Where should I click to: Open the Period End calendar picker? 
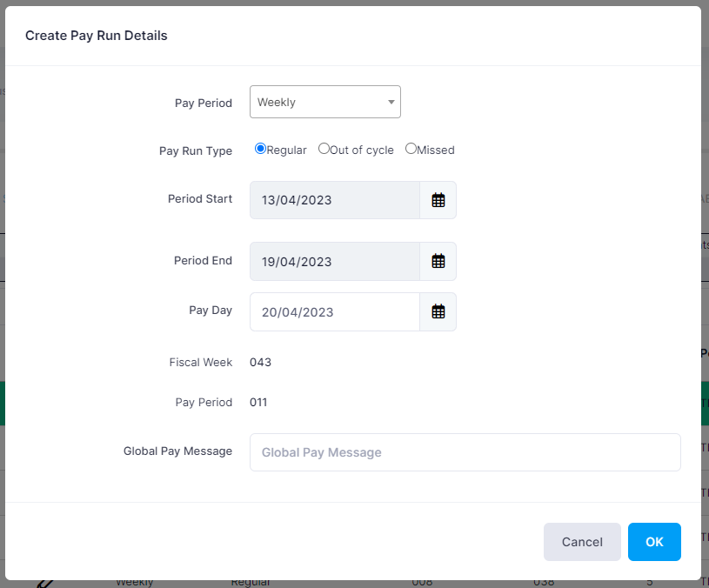(438, 261)
